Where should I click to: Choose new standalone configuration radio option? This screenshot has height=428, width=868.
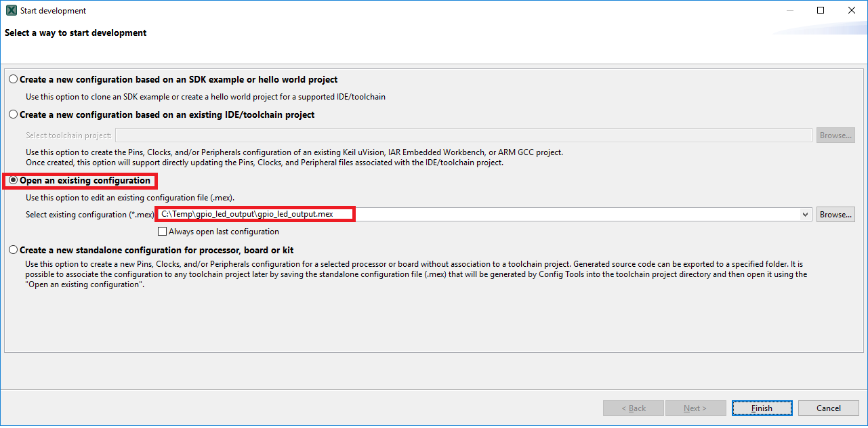(14, 250)
